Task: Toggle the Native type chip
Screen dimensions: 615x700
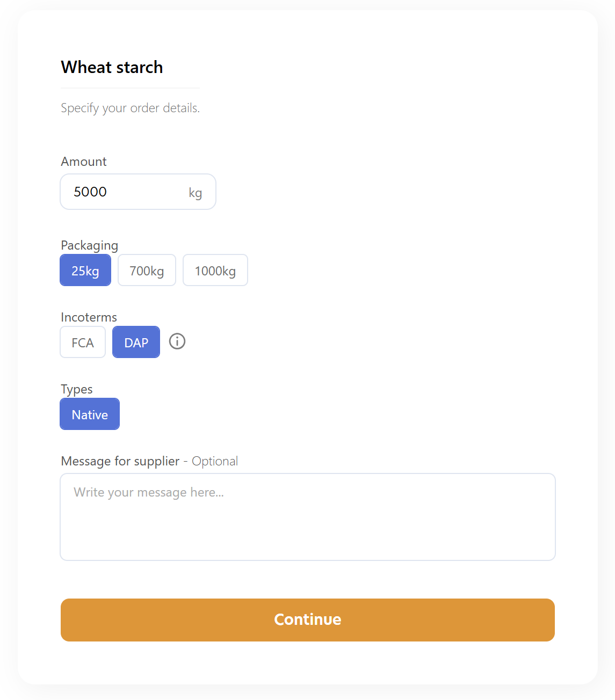Action: (90, 414)
